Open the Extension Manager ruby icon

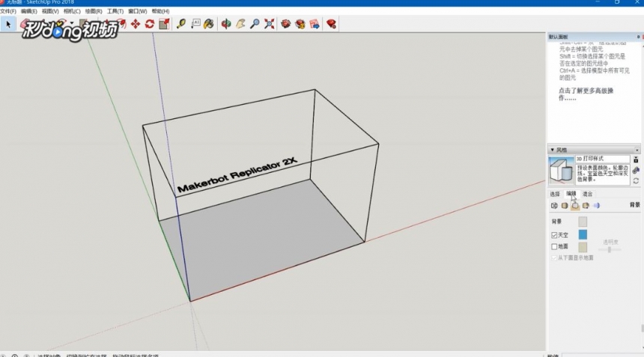[x=332, y=24]
